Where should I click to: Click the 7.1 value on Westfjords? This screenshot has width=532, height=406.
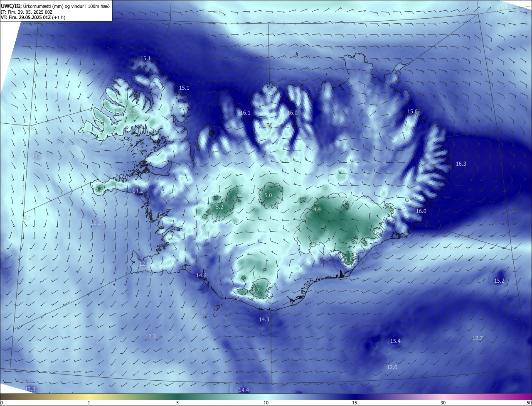pos(132,112)
